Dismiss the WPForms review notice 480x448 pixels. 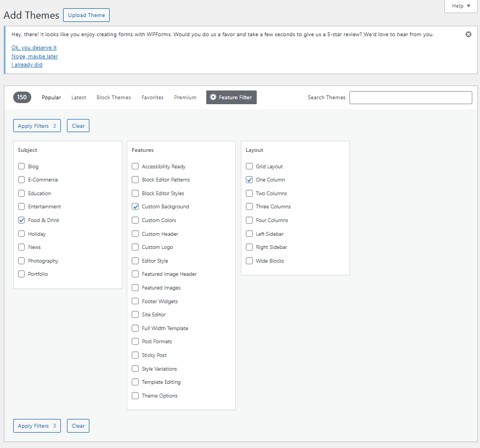pos(468,34)
